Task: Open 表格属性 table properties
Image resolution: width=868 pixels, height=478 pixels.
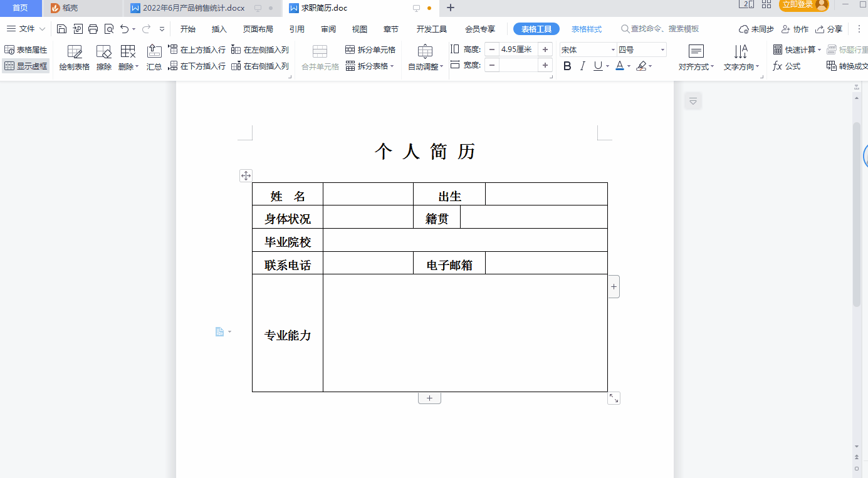Action: point(26,49)
